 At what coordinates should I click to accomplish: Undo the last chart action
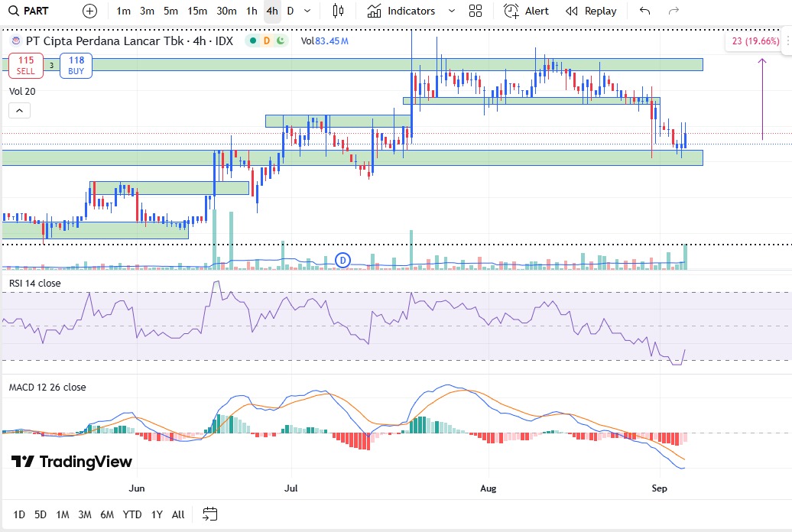tap(644, 11)
